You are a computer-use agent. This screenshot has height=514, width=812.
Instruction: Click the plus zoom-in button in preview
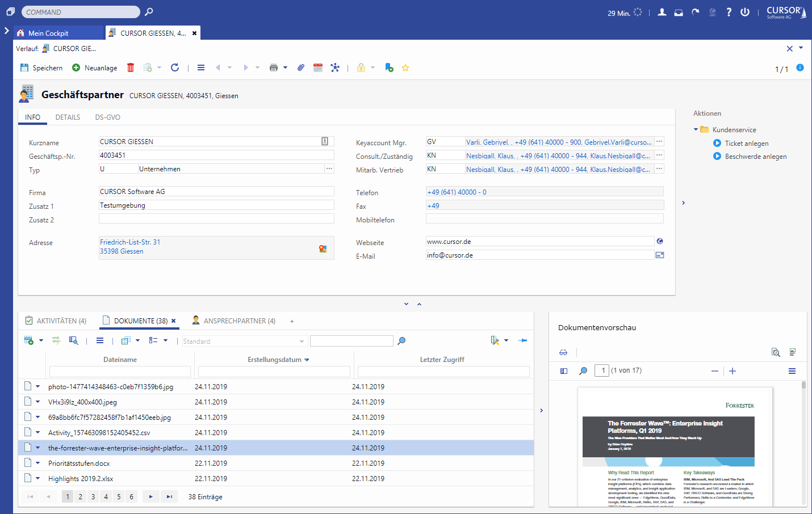733,371
